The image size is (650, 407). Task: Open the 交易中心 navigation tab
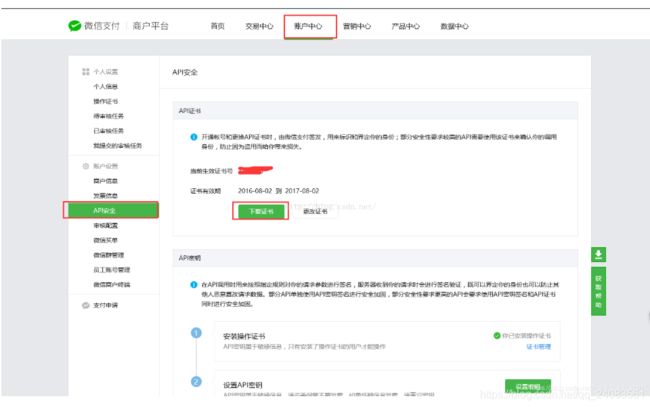pyautogui.click(x=259, y=26)
